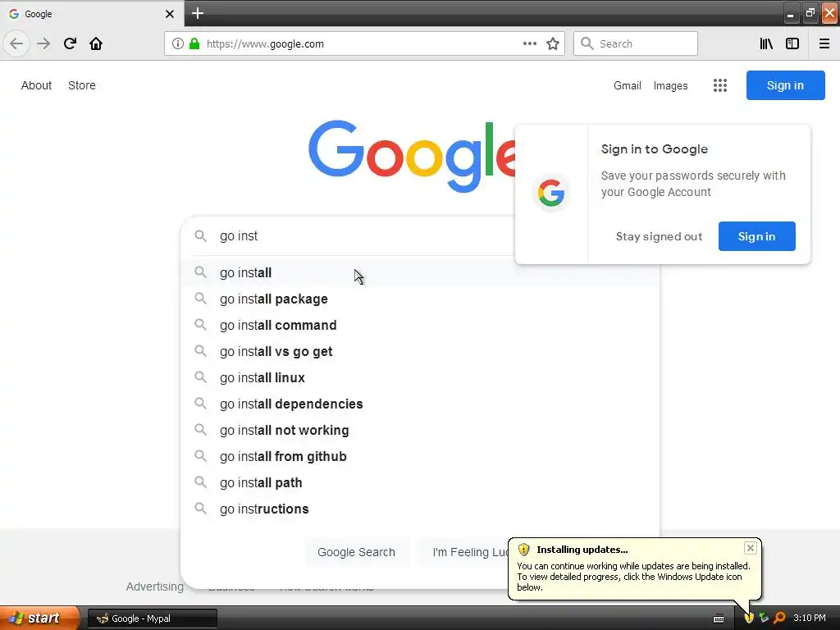
Task: Toggle the sidebar view icon
Action: [792, 43]
